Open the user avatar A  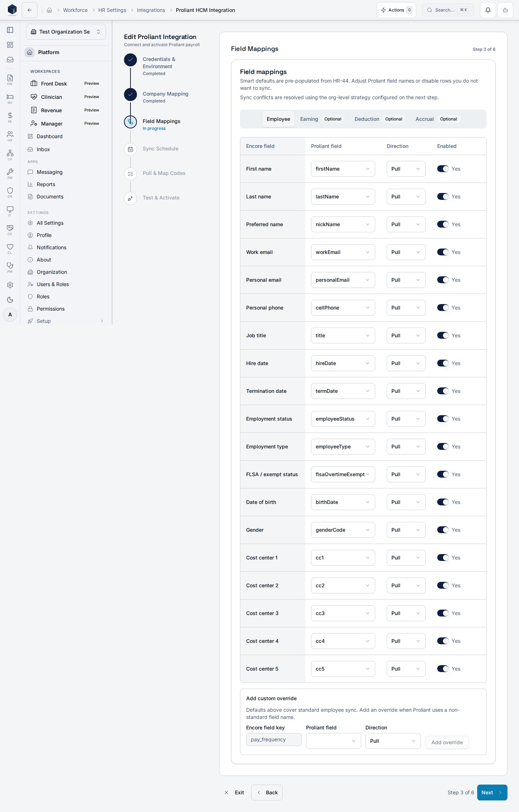pos(10,315)
